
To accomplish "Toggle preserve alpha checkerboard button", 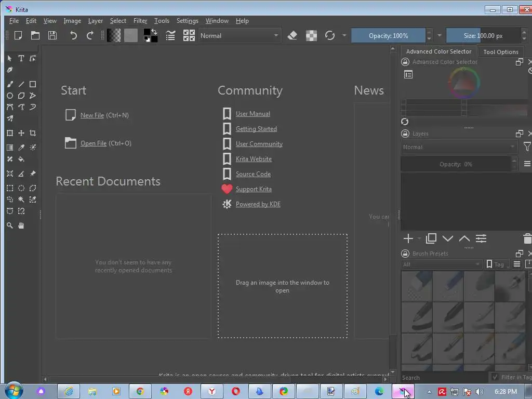I will click(311, 35).
